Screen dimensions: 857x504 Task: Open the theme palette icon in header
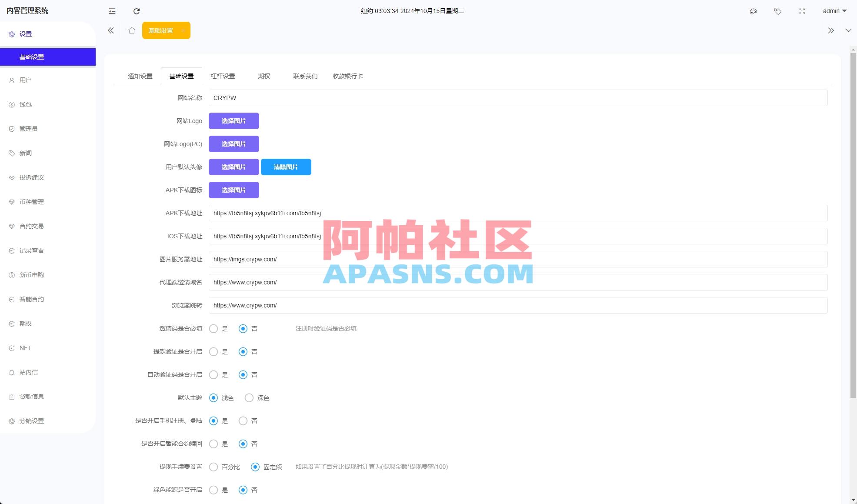tap(754, 11)
